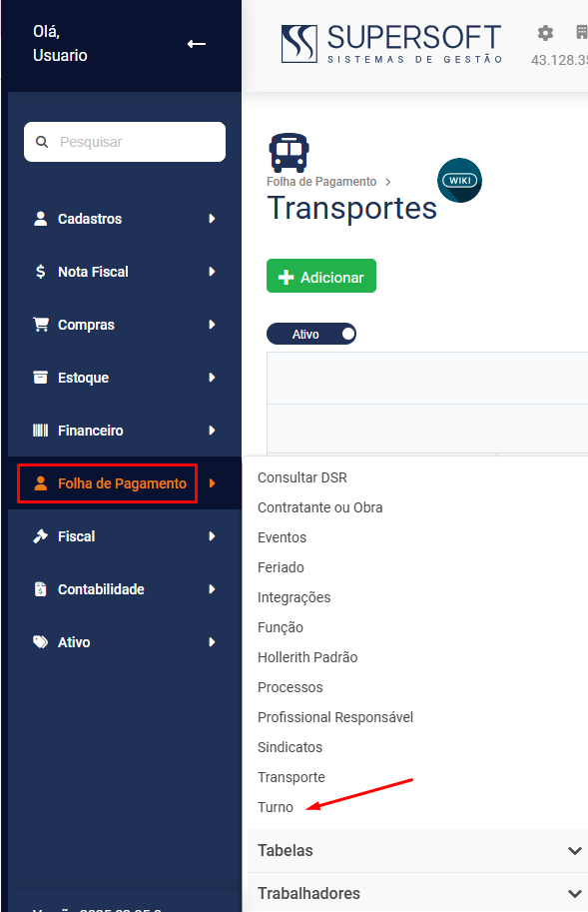Expand the Tabelas section

[x=417, y=850]
